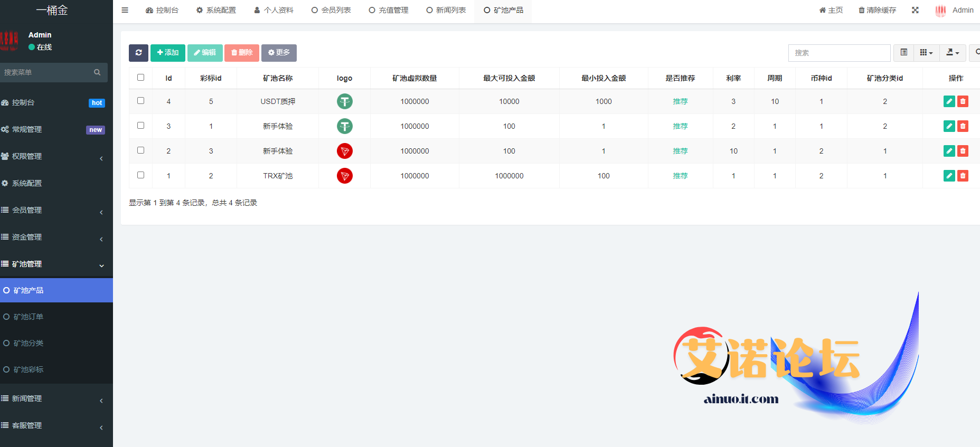
Task: Expand 客服管理 sidebar menu
Action: (x=56, y=425)
